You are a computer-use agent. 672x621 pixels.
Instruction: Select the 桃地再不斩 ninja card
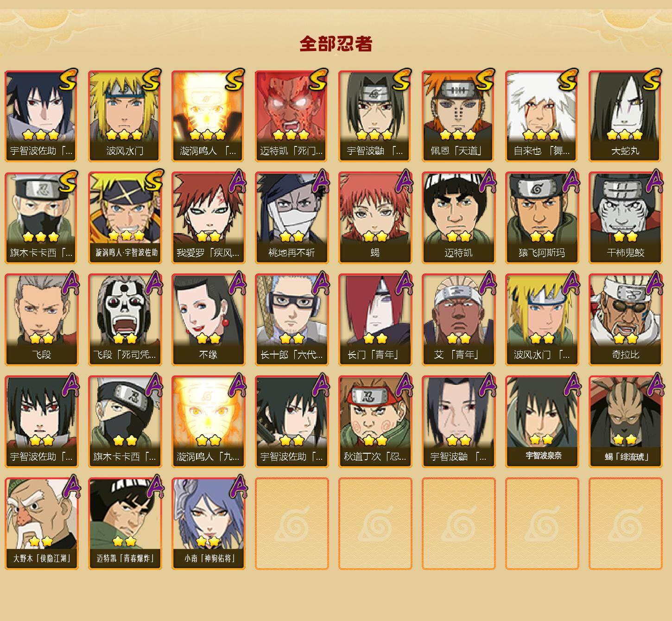pos(292,218)
